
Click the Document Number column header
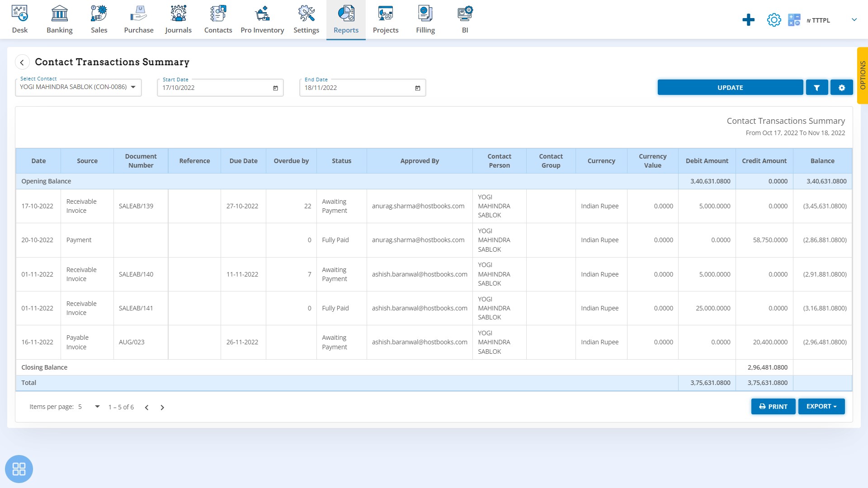141,161
